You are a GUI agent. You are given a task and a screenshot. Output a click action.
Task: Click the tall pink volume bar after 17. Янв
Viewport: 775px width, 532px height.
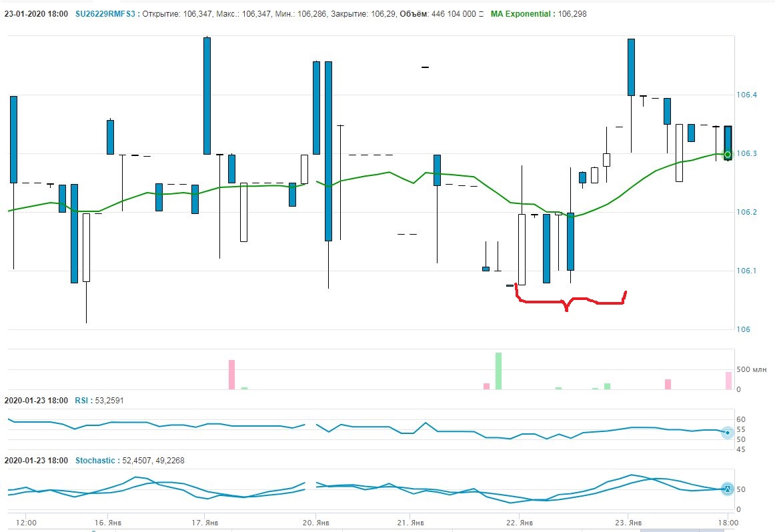point(231,375)
